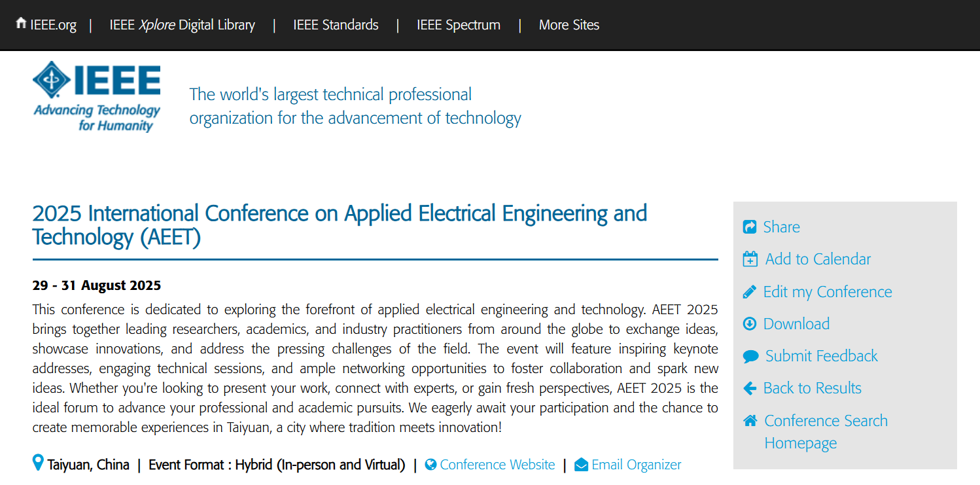
Task: Click the Download arrow icon
Action: [x=750, y=323]
